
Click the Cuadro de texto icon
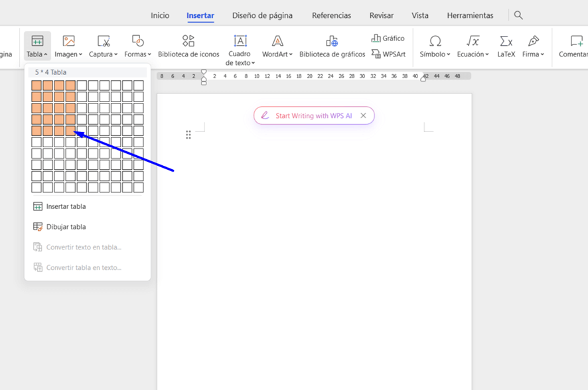tap(240, 40)
